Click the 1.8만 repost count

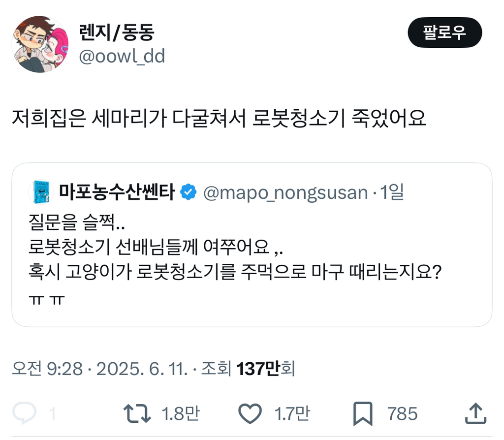pos(181,413)
